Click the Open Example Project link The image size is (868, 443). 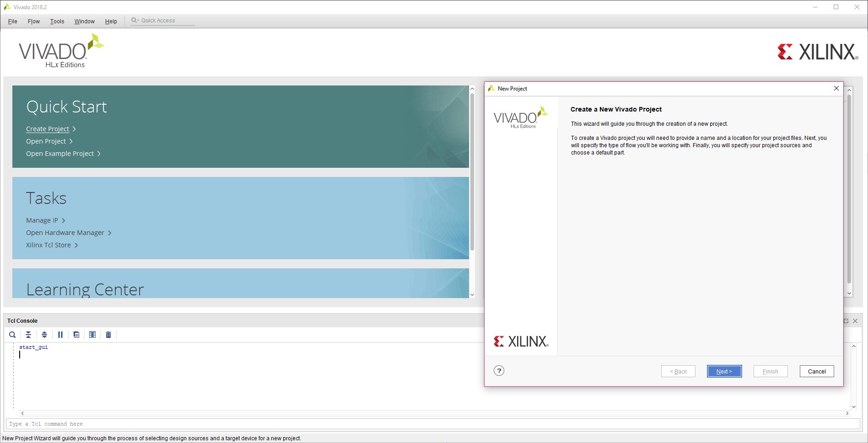click(x=60, y=154)
